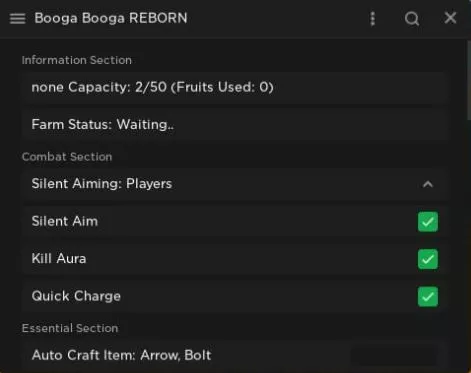Open the three-dot options menu

click(x=373, y=19)
